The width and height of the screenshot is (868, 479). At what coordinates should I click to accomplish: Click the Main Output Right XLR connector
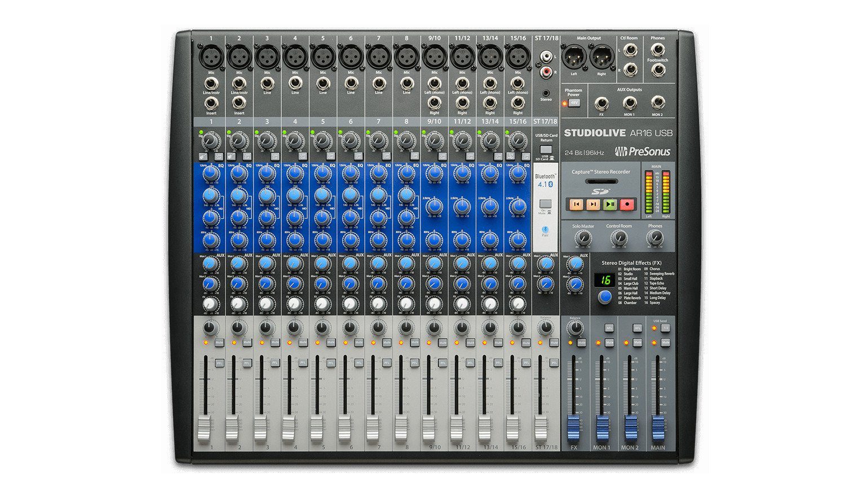coord(601,57)
